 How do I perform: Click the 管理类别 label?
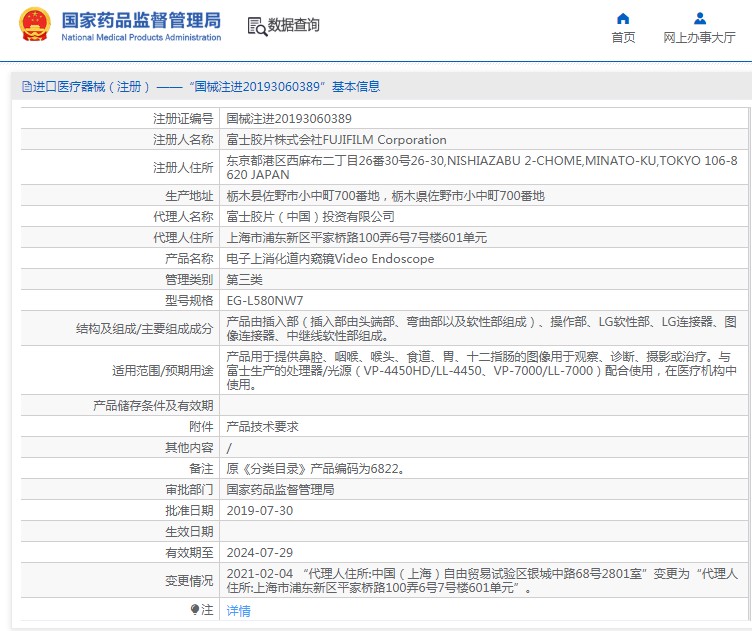pos(189,280)
